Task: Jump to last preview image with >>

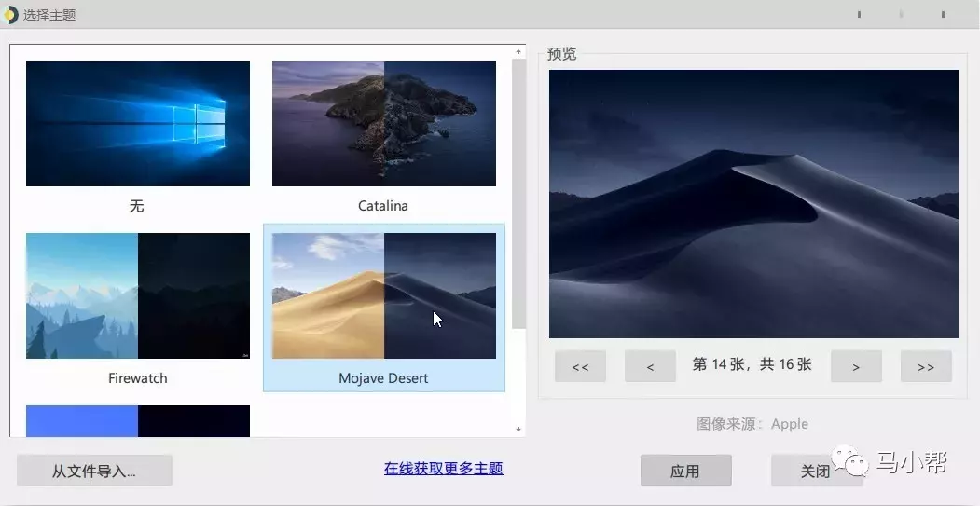Action: coord(926,366)
